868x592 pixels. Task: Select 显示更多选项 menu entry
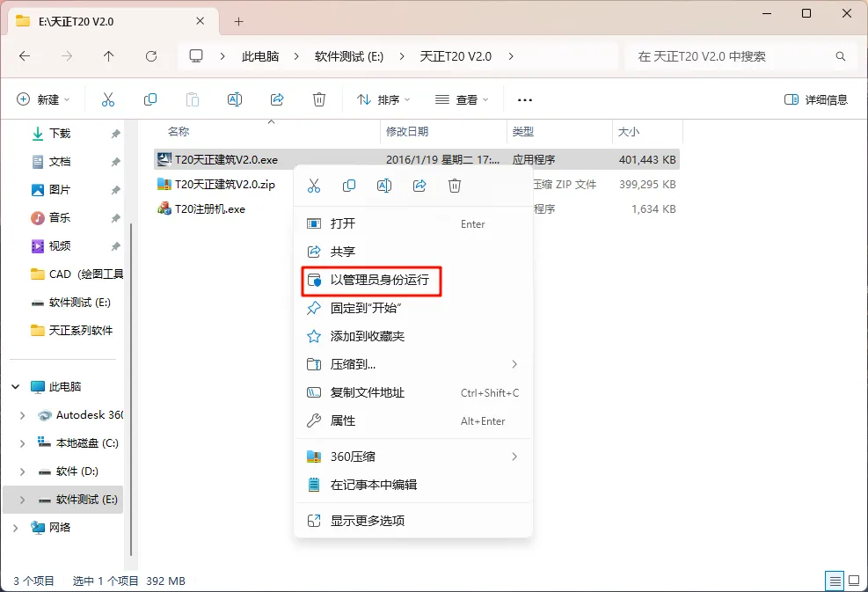click(413, 521)
